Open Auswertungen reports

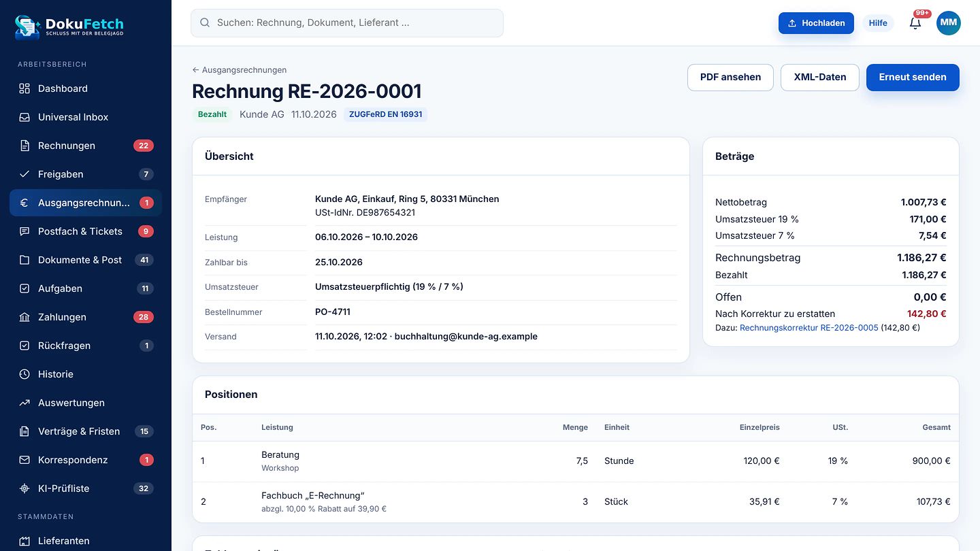[86, 403]
